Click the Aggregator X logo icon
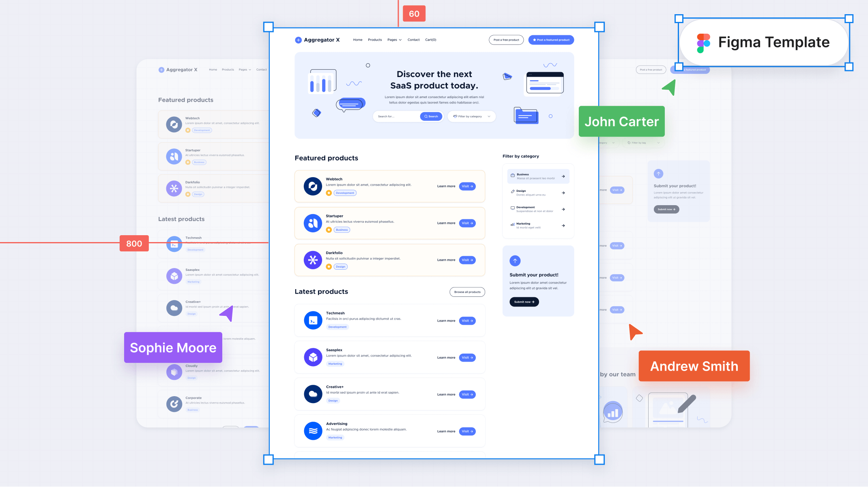This screenshot has height=487, width=868. point(297,39)
